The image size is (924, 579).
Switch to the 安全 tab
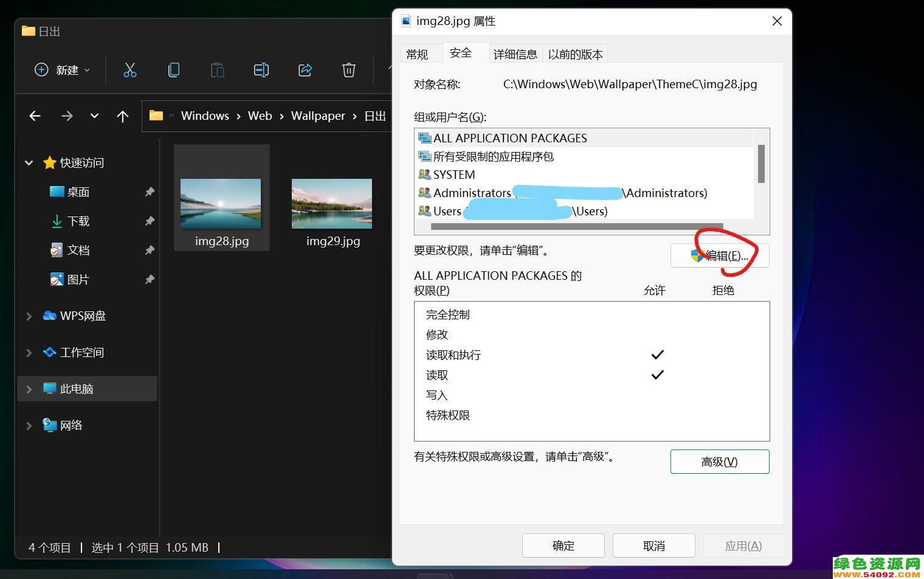pos(461,53)
